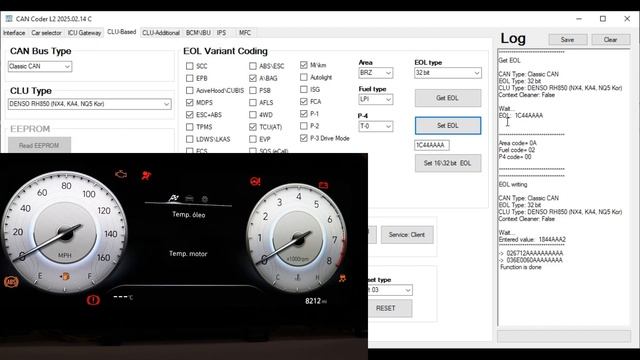Enable the EVP checkbox
The image size is (640, 360).
click(253, 139)
